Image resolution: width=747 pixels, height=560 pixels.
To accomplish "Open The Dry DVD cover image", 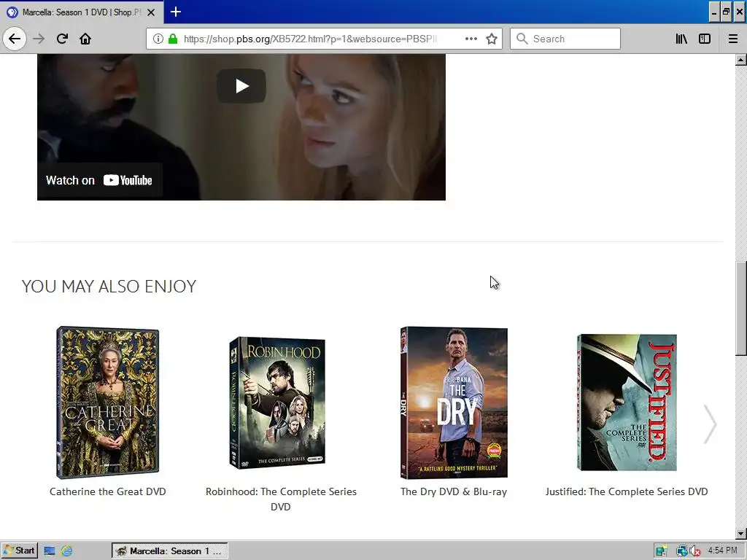I will 454,402.
